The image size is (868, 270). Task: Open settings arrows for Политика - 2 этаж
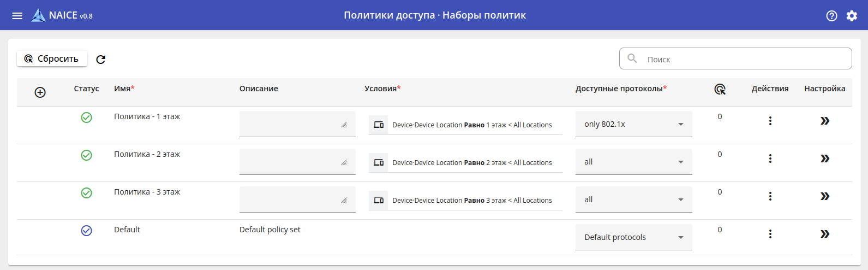pyautogui.click(x=824, y=159)
